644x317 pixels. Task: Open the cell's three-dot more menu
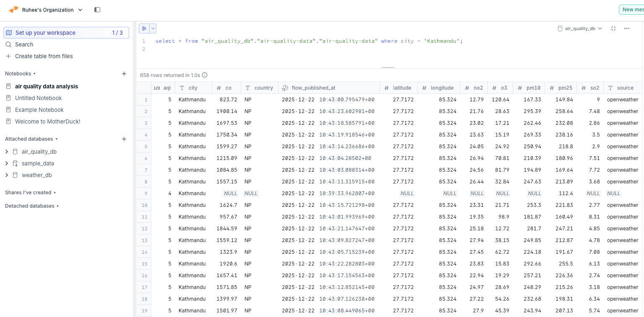pos(627,28)
